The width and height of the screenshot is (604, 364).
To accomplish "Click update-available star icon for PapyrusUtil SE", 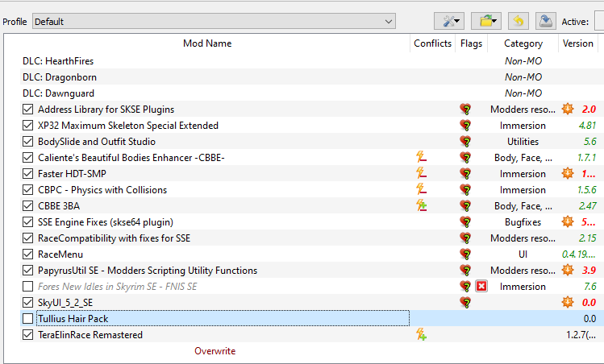I will click(568, 270).
